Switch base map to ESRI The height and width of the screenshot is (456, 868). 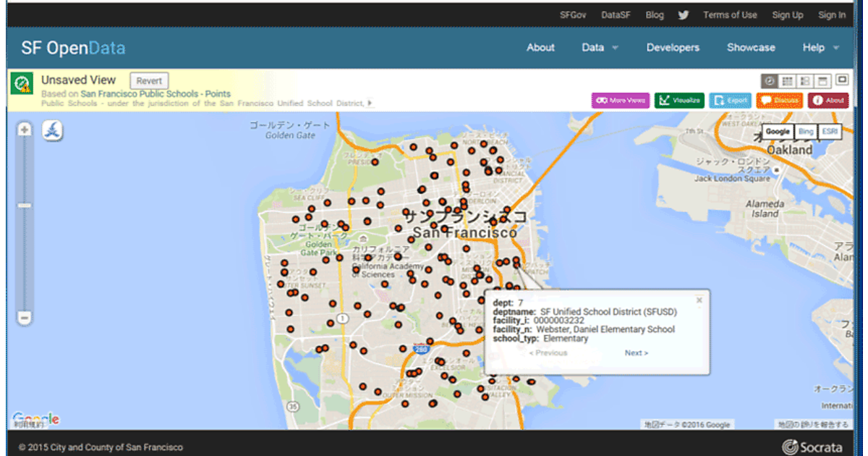pyautogui.click(x=829, y=132)
